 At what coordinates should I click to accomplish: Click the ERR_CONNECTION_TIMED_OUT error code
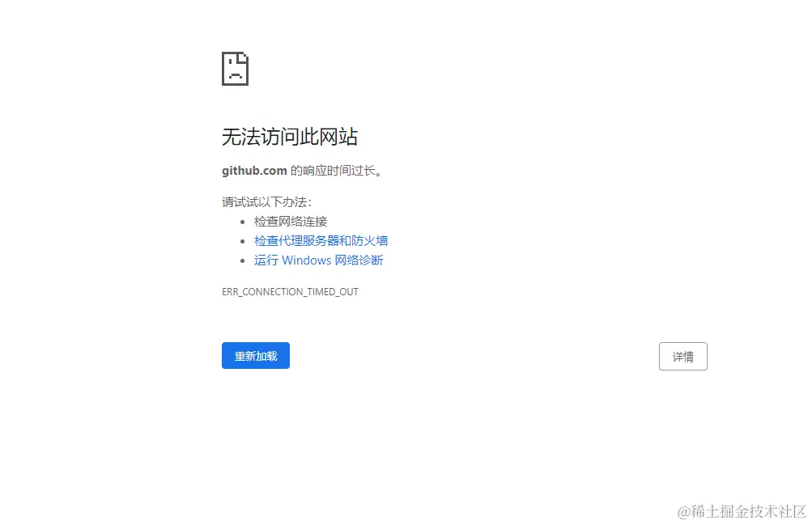290,292
